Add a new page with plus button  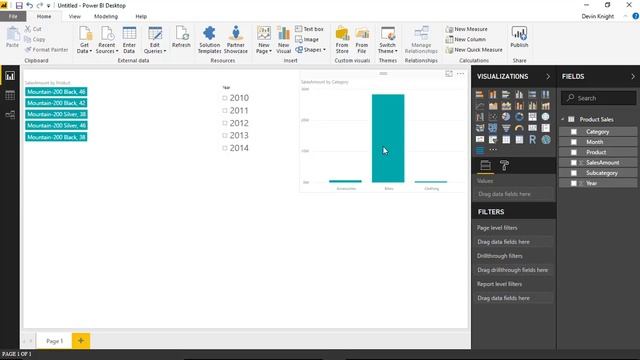point(81,340)
